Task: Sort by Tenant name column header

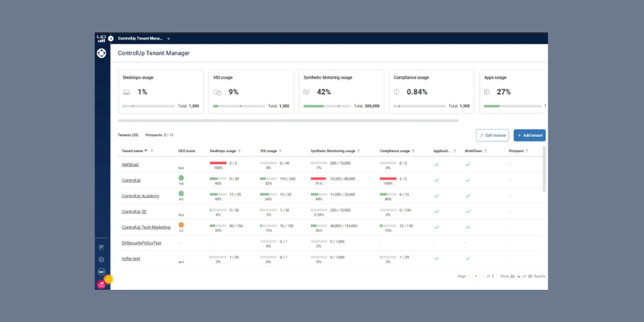Action: click(x=133, y=151)
